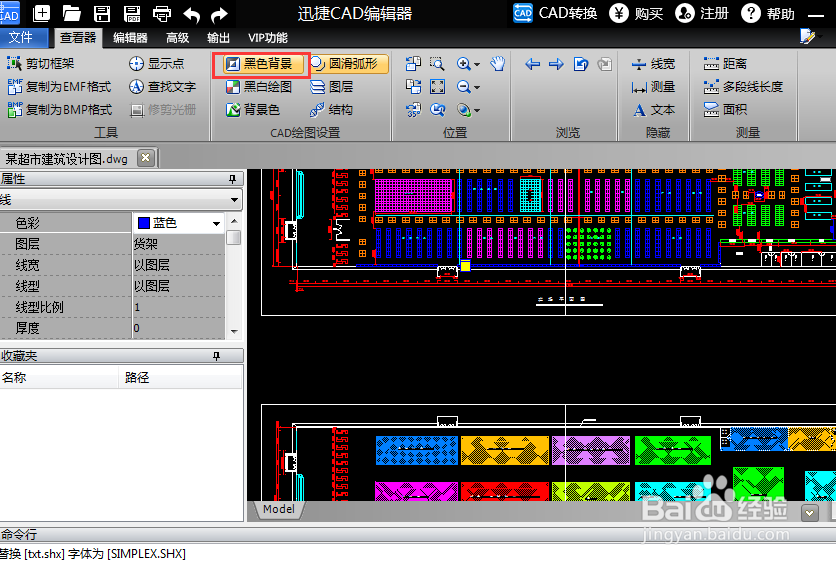Go to next file arrow
The width and height of the screenshot is (836, 563).
tap(556, 65)
